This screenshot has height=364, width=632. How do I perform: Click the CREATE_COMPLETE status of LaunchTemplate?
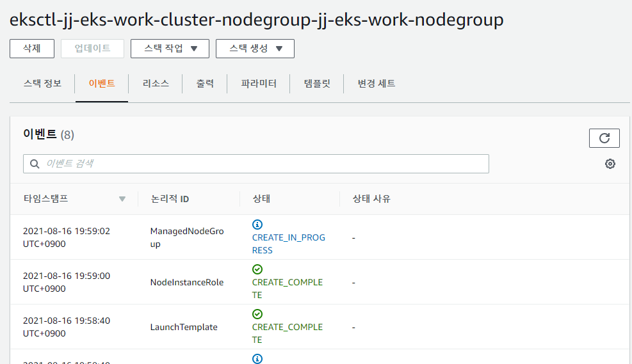click(288, 333)
